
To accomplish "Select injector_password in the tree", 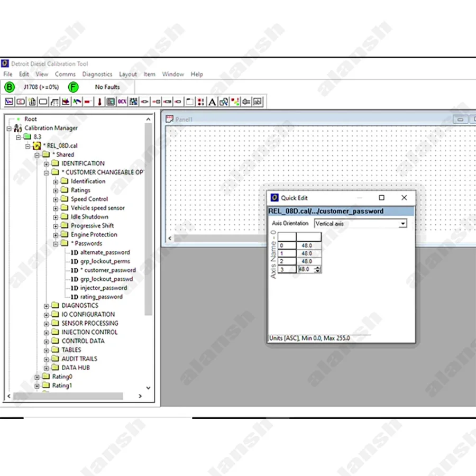I will coord(104,288).
